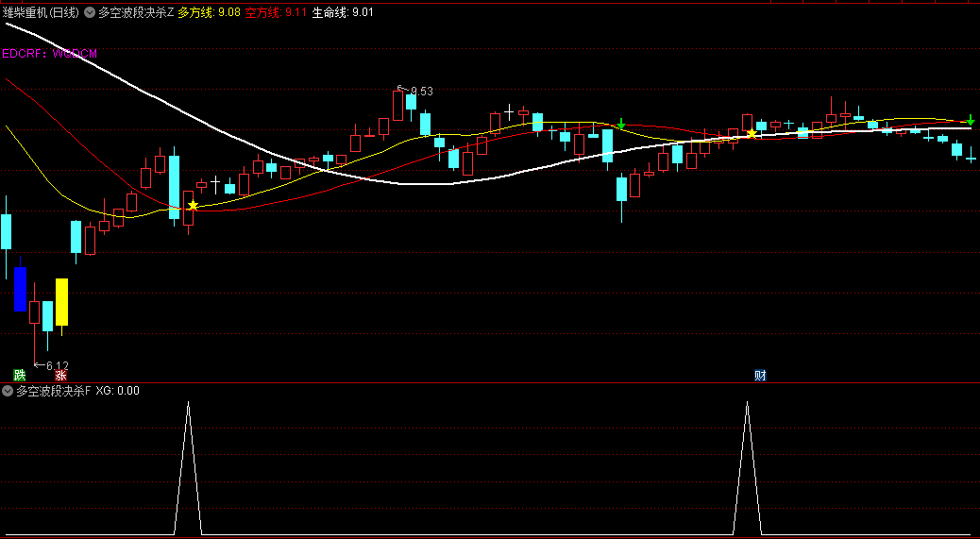Open dropdown arrow beside 多空波段决杀Z indicator
This screenshot has width=980, height=539.
click(x=90, y=12)
